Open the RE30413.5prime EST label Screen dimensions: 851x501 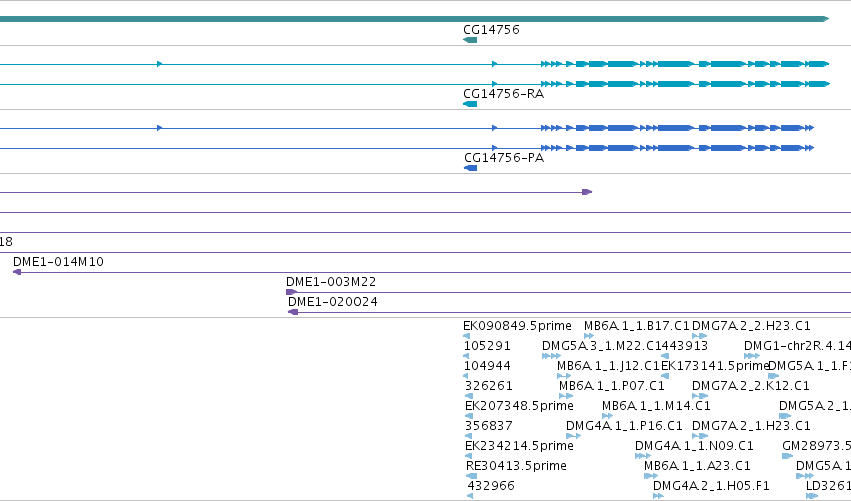pos(516,466)
